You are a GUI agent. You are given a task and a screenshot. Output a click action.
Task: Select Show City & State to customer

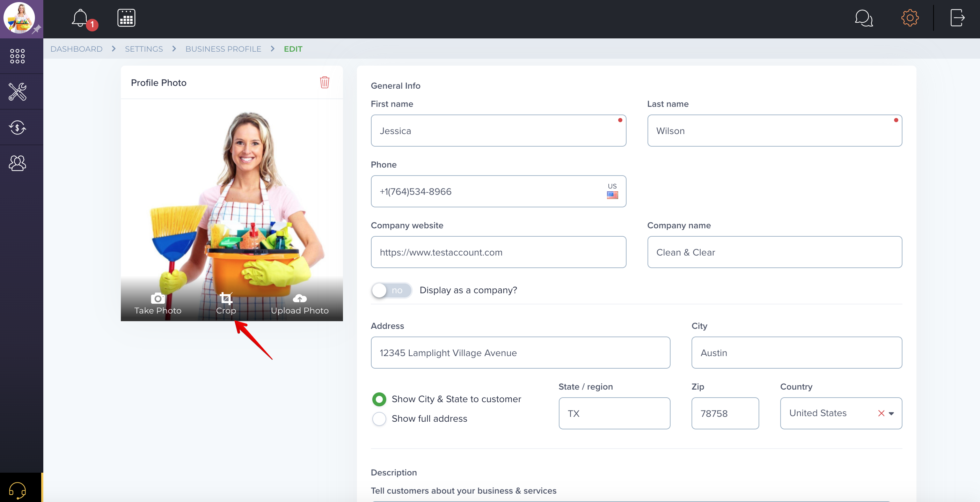(379, 399)
